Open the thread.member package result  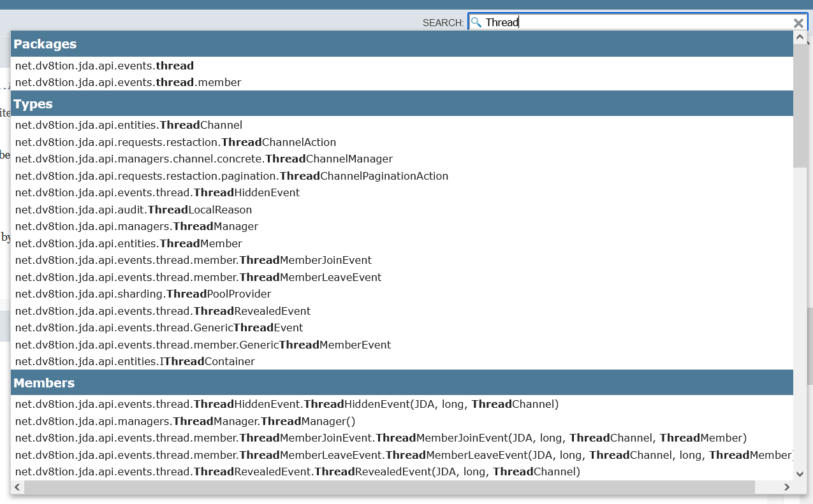129,82
